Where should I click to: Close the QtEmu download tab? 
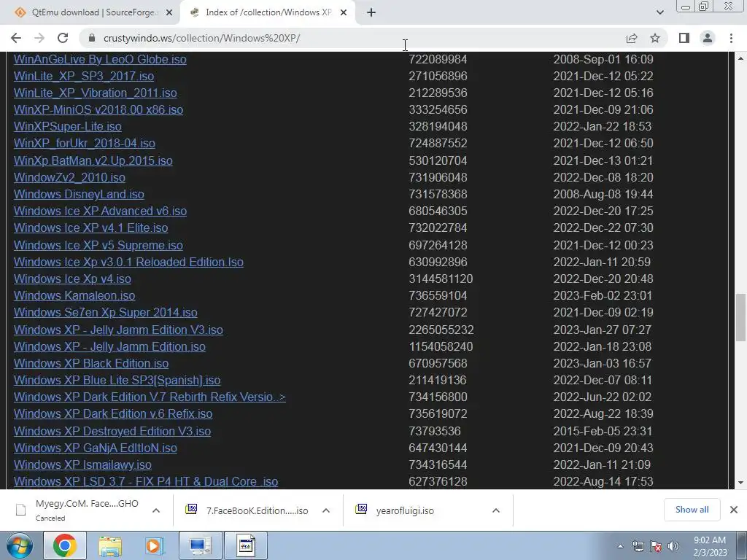(169, 13)
